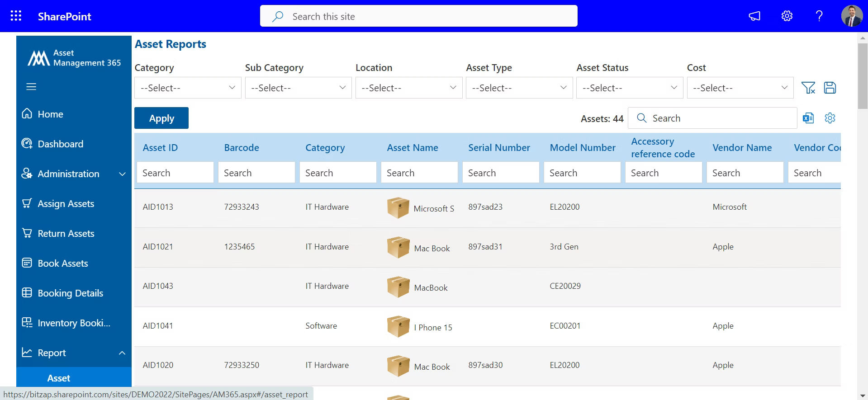This screenshot has width=868, height=400.
Task: Open the SharePoint app launcher grid
Action: (x=16, y=16)
